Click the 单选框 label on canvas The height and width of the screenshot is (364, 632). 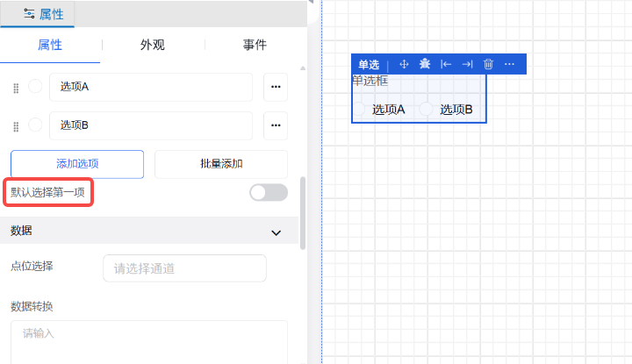coord(370,81)
